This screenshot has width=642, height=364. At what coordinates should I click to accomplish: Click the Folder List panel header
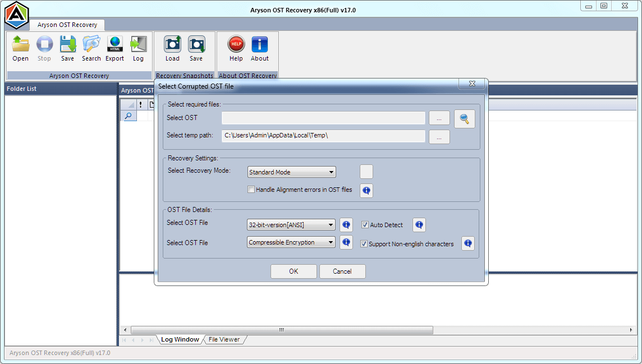[61, 89]
